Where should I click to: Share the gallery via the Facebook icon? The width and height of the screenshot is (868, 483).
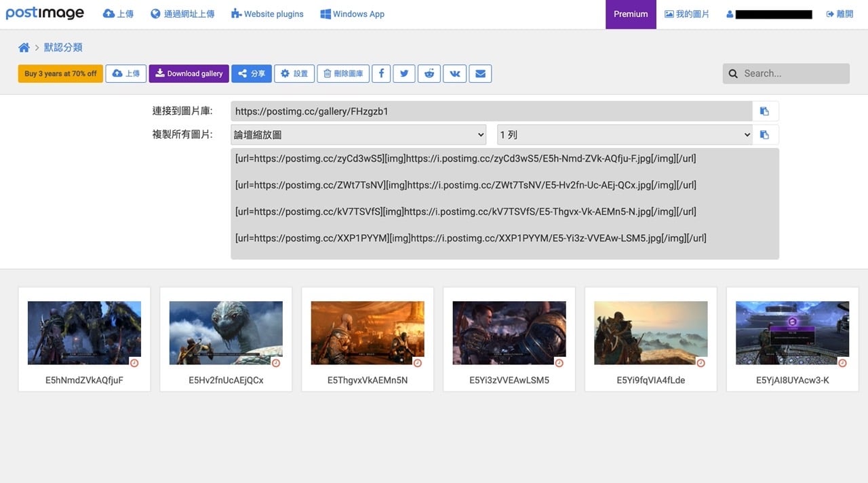click(380, 73)
